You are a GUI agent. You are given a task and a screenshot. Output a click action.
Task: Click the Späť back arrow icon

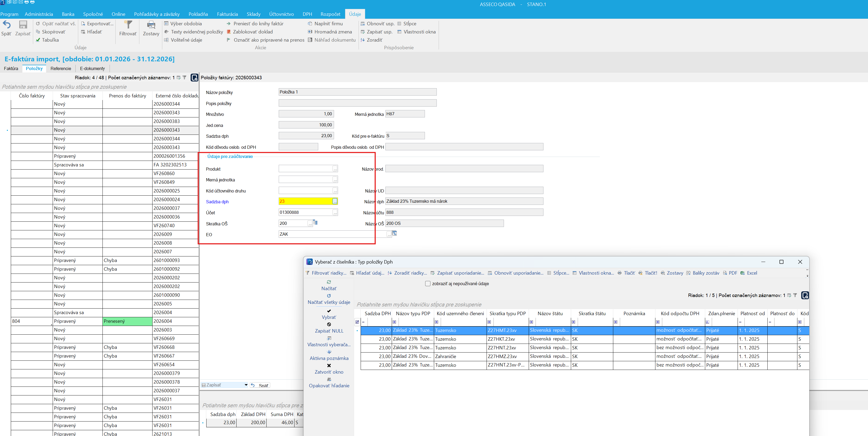point(7,24)
